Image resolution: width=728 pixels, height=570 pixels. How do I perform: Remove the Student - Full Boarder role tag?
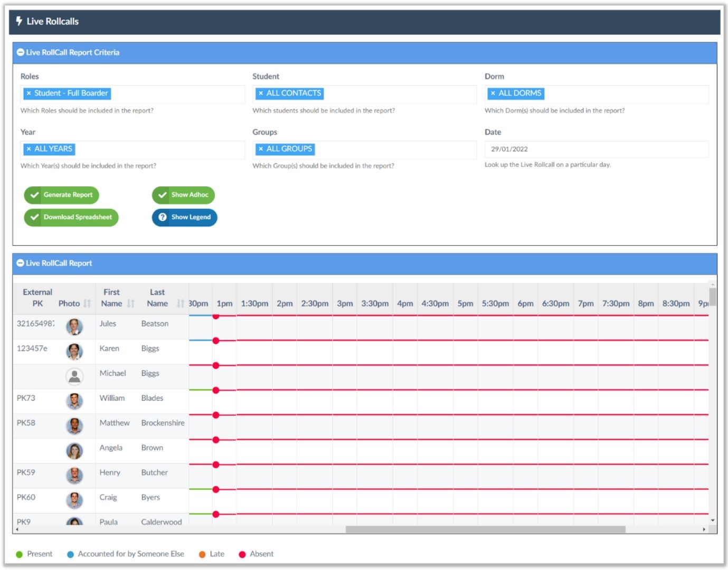point(29,93)
